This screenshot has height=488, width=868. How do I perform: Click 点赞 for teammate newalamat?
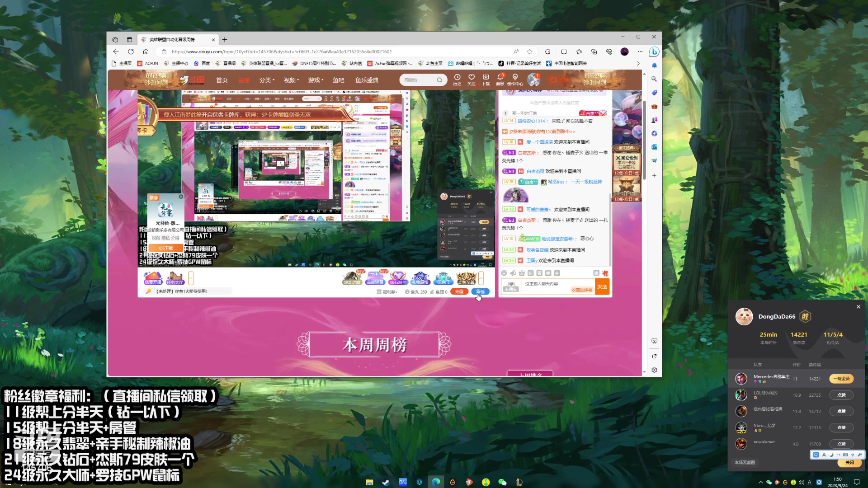click(x=841, y=444)
